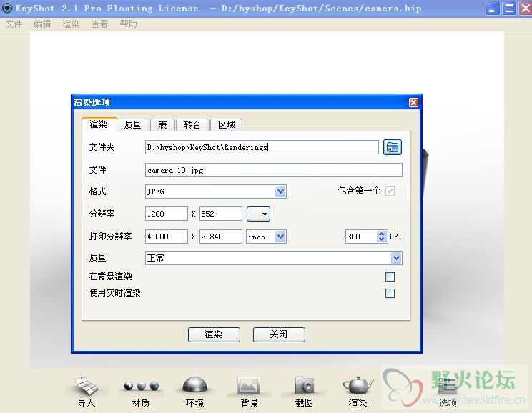Screen dimensions: 532x413
Task: Click the 文件夹 path input field
Action: (262, 147)
